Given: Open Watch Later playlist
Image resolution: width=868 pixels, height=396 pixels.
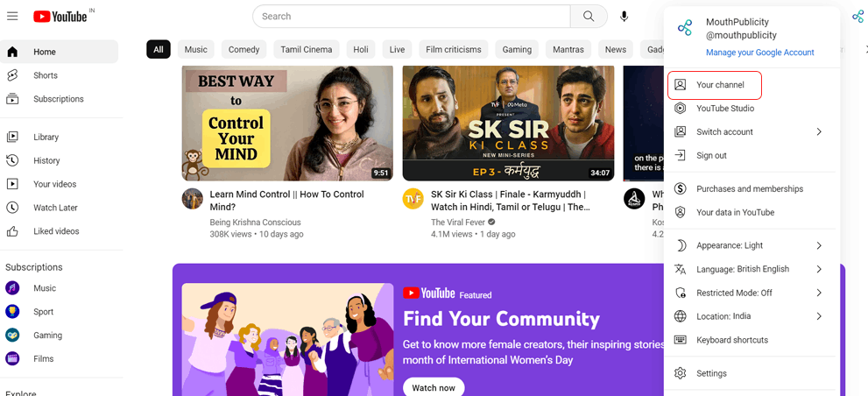Looking at the screenshot, I should click(x=60, y=207).
